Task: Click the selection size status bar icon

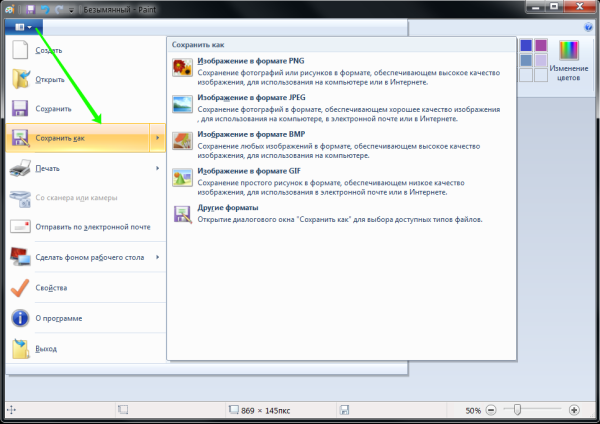Action: 123,410
